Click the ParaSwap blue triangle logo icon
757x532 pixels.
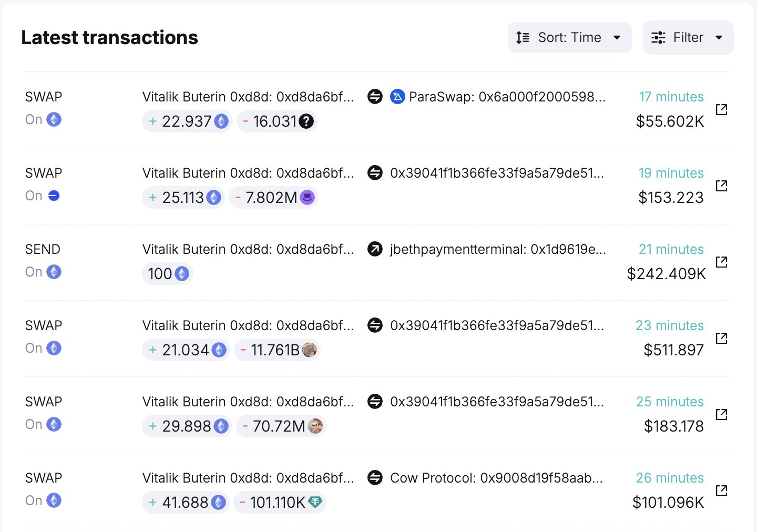coord(397,97)
